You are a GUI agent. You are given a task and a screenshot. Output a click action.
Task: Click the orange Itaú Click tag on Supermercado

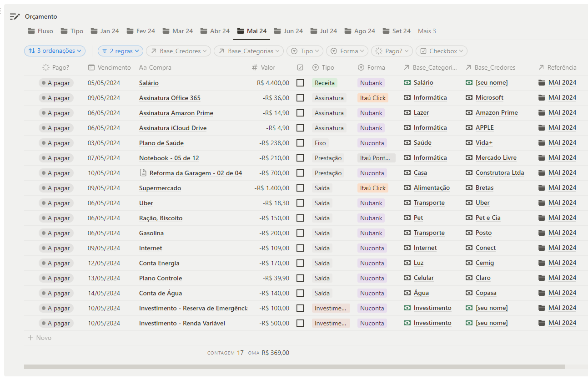click(372, 188)
